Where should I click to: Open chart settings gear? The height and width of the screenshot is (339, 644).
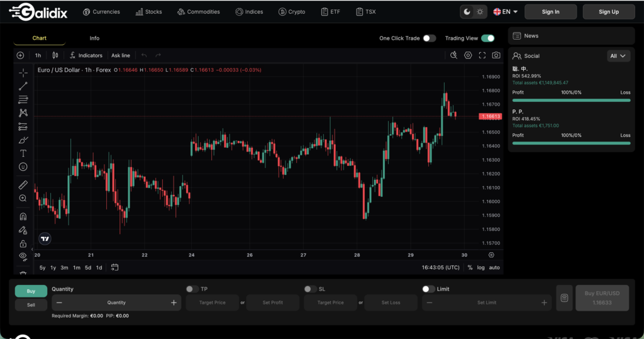[468, 55]
